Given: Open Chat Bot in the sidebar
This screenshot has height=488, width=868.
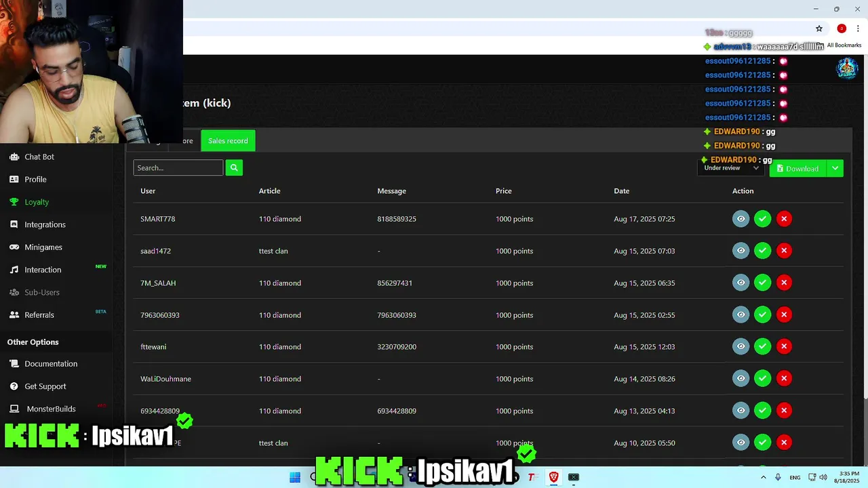Looking at the screenshot, I should [39, 157].
